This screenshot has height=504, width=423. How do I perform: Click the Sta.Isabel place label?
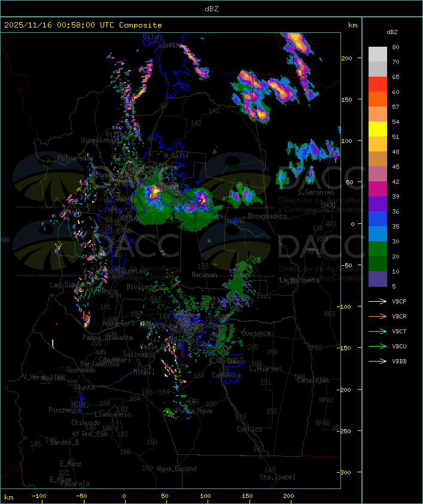(278, 477)
